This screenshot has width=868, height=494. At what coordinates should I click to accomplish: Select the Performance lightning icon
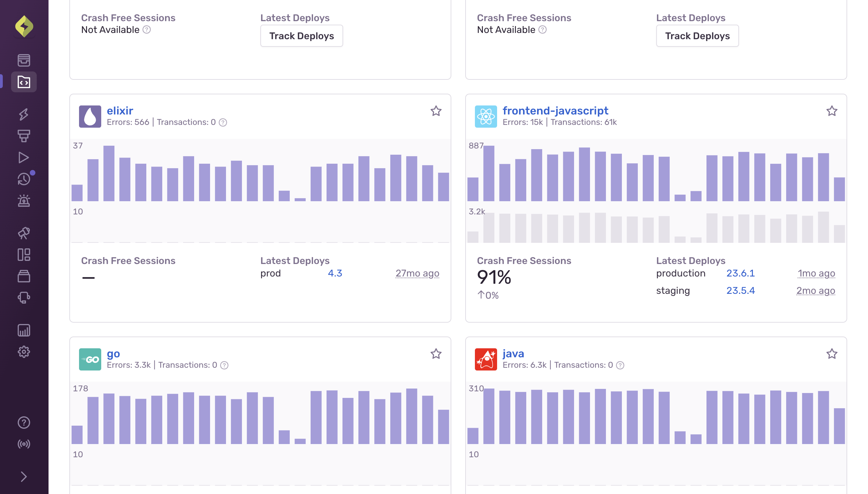pos(24,113)
